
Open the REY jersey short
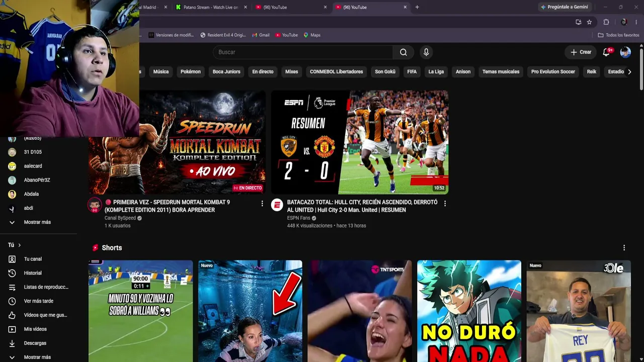tap(579, 311)
